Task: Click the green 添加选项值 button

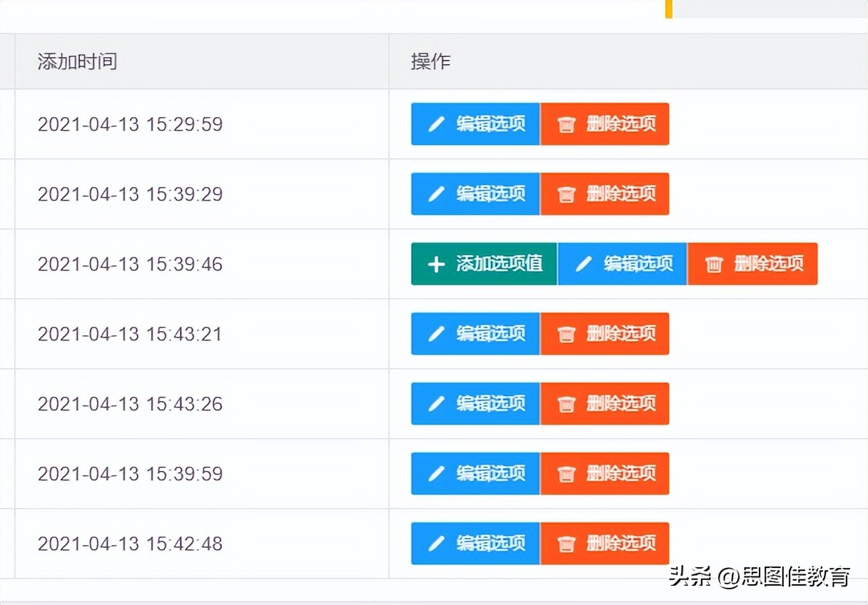Action: (x=484, y=263)
